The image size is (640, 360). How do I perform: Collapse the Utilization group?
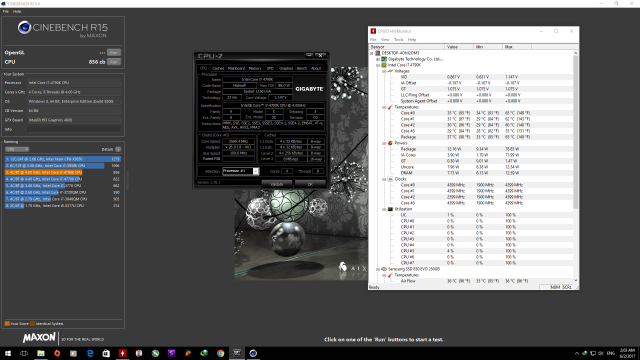[x=384, y=209]
